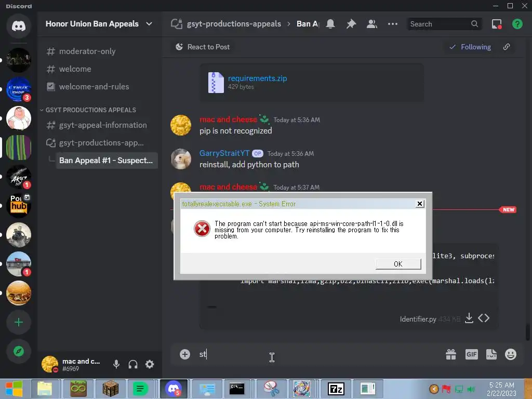
Task: Open the sticker picker icon
Action: tap(491, 354)
